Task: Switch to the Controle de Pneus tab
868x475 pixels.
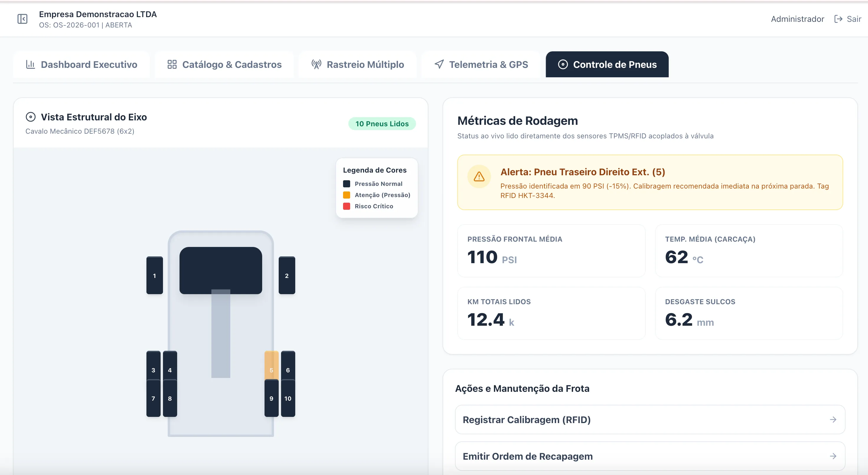Action: (x=606, y=64)
